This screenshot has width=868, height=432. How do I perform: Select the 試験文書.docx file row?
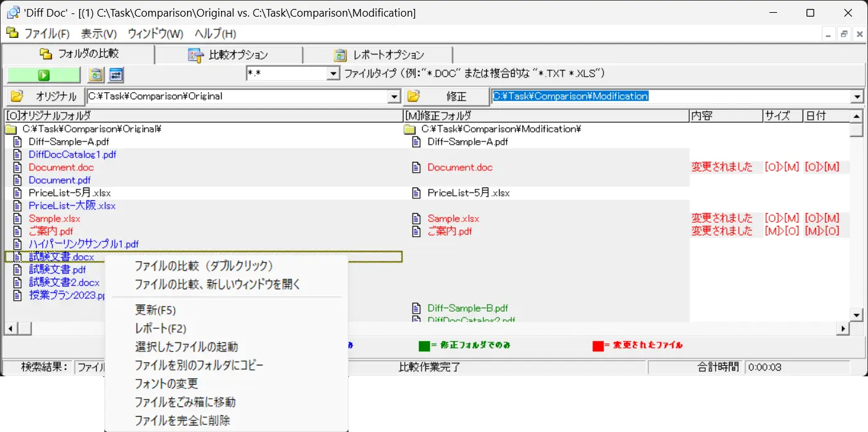tap(203, 257)
